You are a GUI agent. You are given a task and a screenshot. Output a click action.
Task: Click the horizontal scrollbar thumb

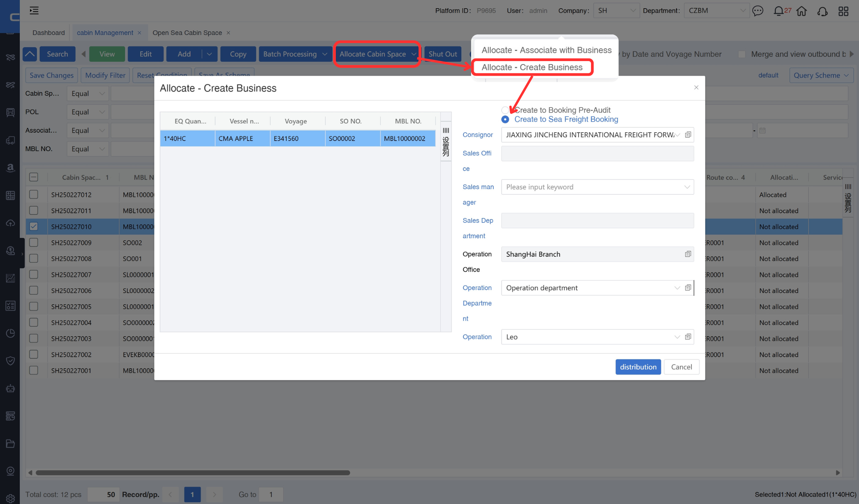193,473
